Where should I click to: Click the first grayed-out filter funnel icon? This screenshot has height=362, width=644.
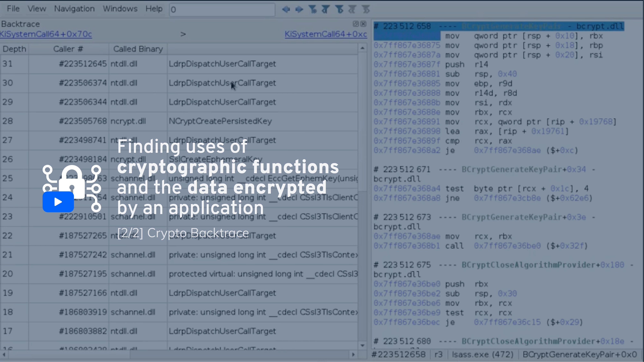352,9
